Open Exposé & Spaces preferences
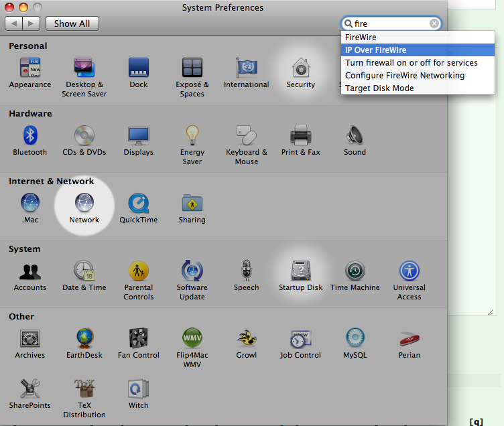The image size is (504, 426). (x=192, y=68)
